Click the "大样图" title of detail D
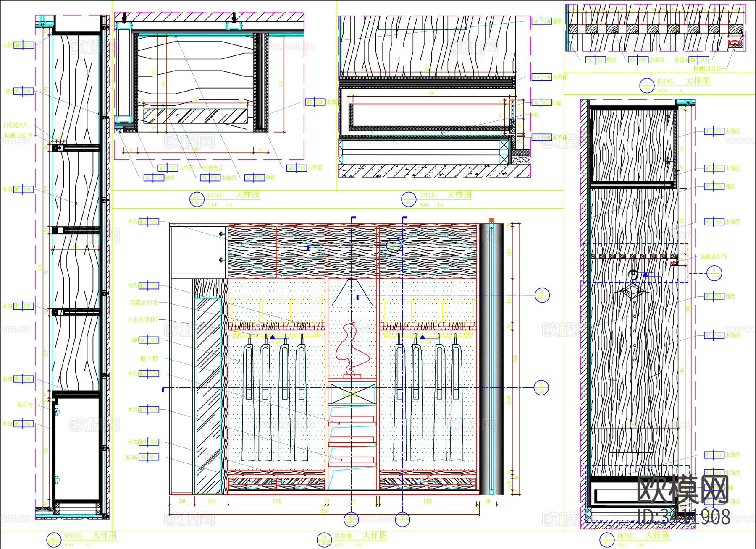 coord(698,81)
